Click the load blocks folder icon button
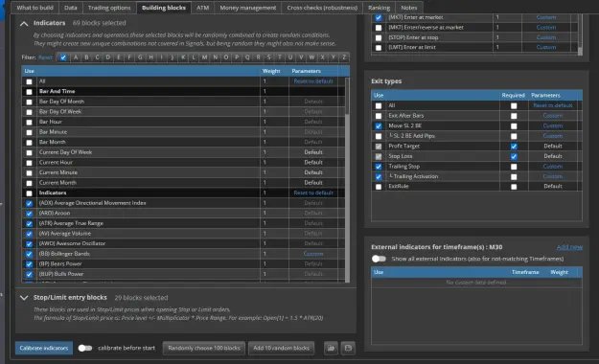 tap(331, 348)
